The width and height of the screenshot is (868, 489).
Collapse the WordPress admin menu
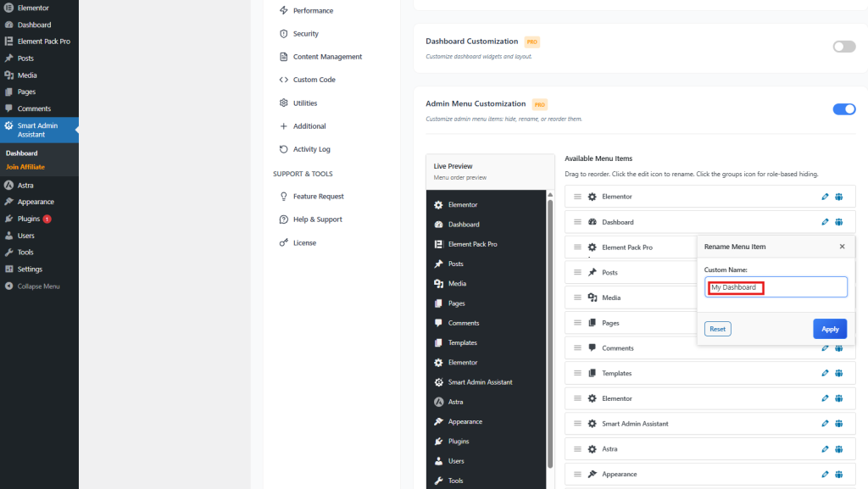tap(39, 286)
